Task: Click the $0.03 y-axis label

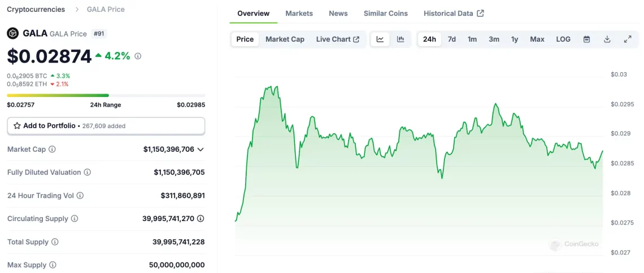Action: coord(619,74)
